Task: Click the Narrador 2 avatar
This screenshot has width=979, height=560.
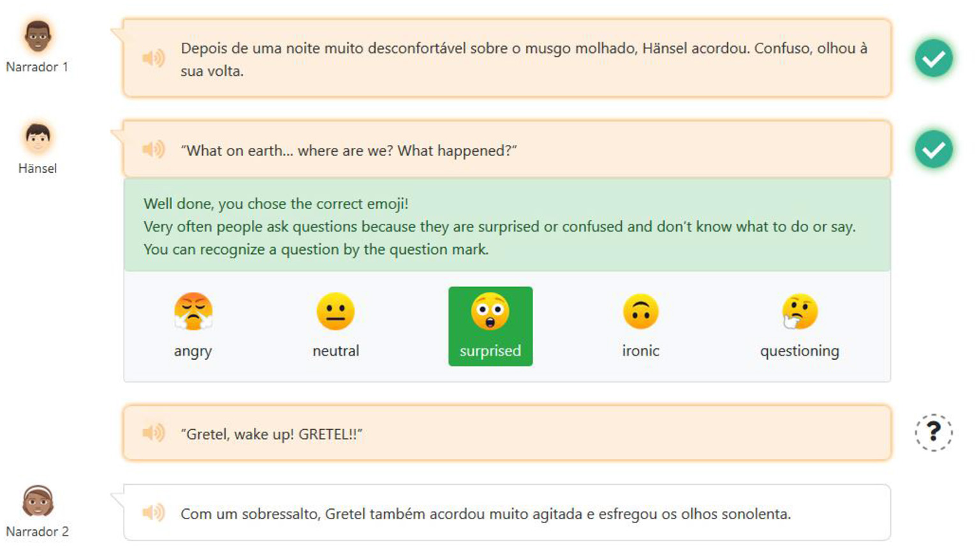Action: click(38, 501)
